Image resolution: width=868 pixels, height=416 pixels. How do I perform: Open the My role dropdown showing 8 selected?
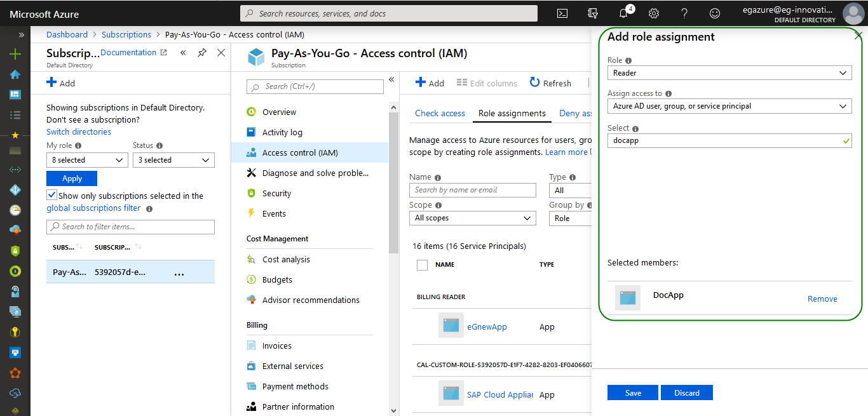click(88, 160)
